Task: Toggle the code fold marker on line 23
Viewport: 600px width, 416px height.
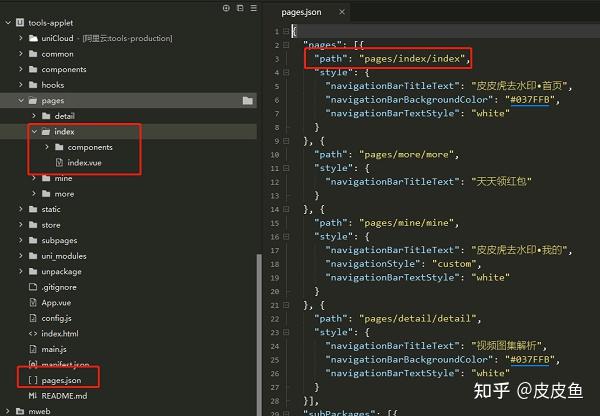Action: [x=286, y=332]
